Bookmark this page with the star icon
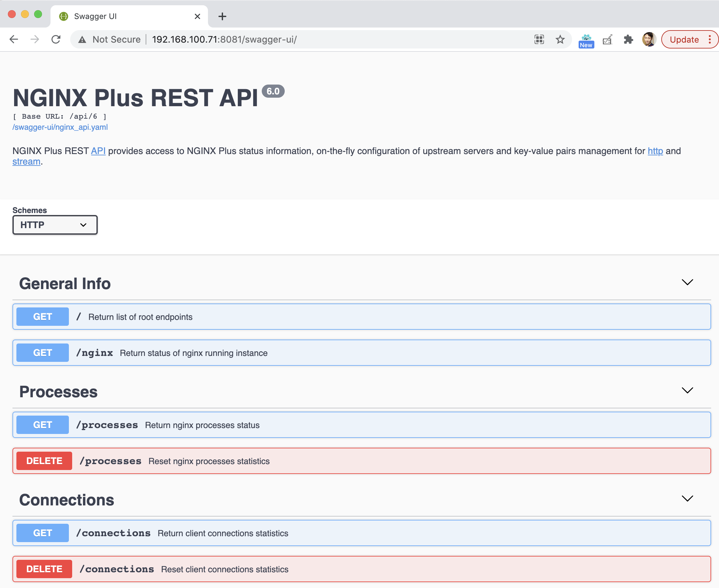 tap(560, 39)
